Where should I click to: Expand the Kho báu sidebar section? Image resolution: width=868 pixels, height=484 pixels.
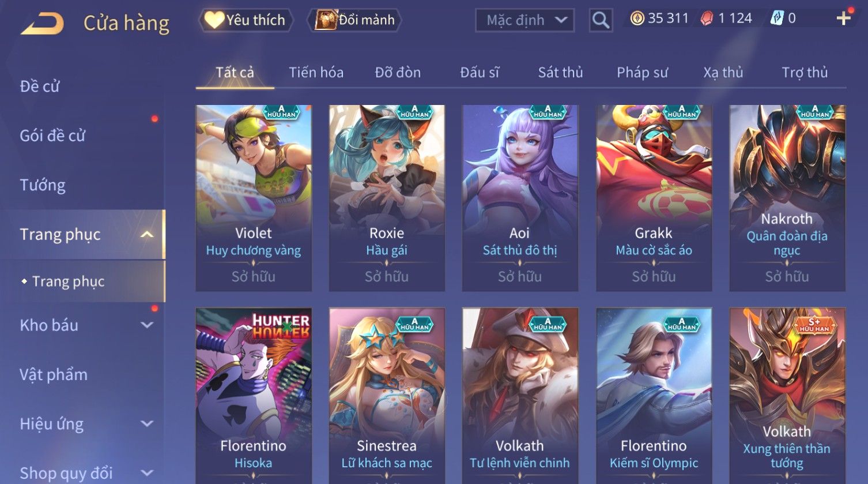(x=147, y=325)
